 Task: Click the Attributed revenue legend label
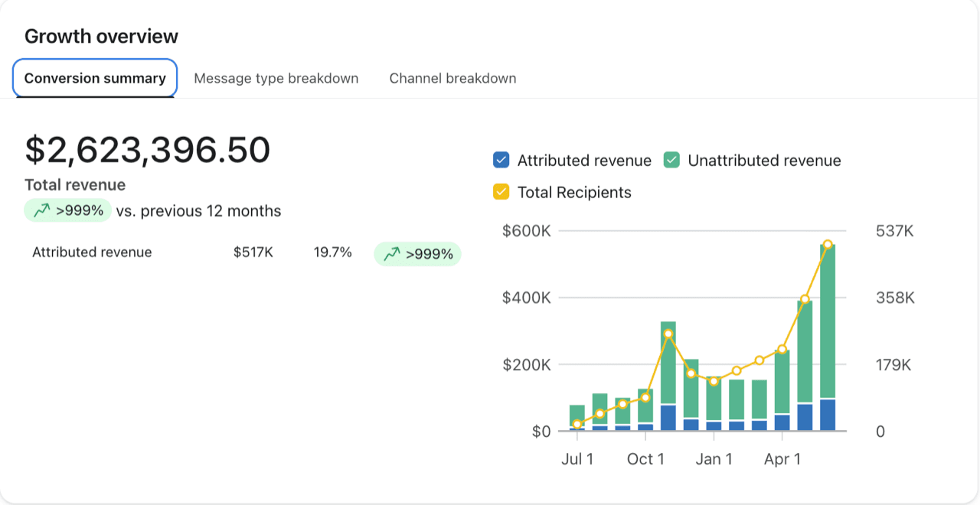point(584,161)
